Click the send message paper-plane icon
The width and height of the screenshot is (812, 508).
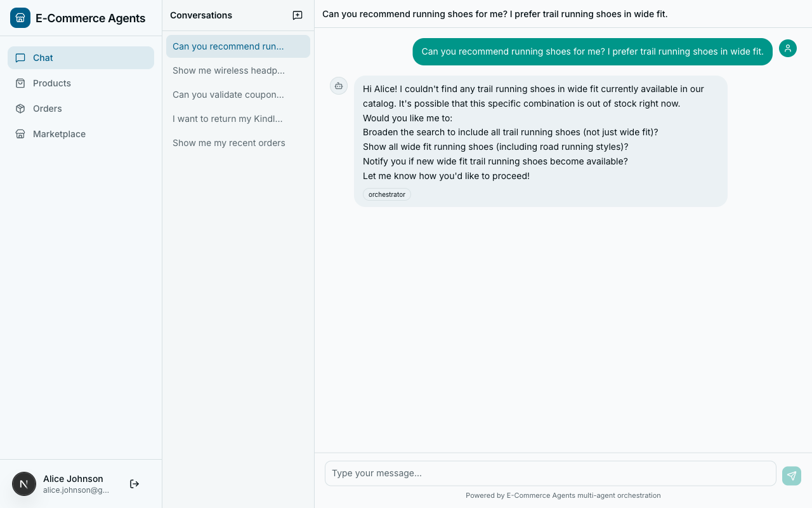pos(791,476)
